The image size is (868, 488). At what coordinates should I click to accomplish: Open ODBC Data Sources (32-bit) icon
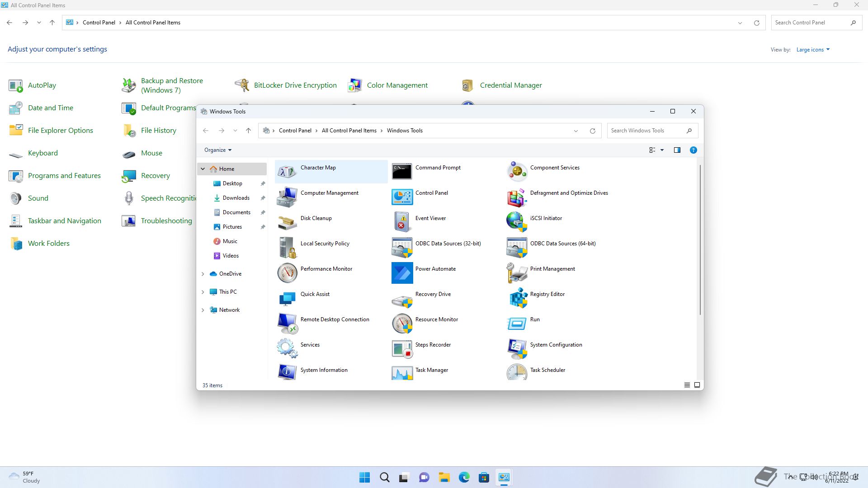(x=402, y=248)
